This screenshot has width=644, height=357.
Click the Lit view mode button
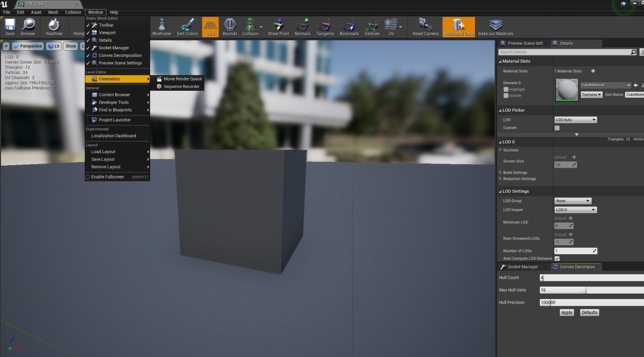pos(54,46)
